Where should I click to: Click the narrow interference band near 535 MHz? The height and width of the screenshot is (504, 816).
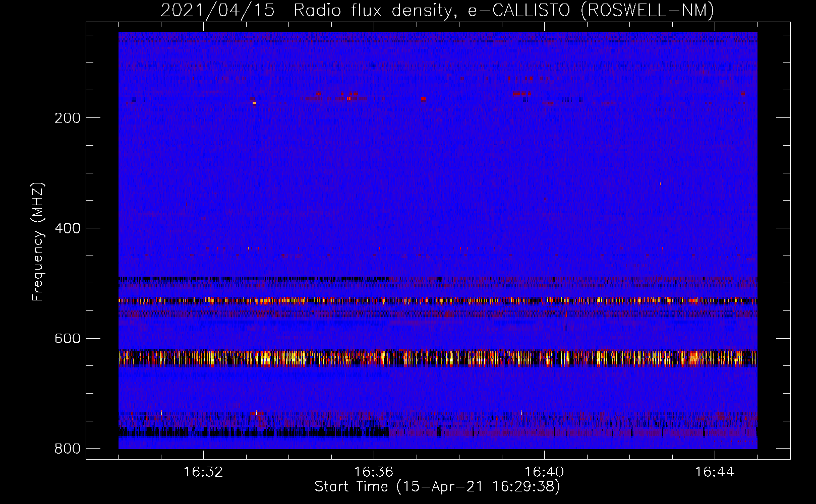pyautogui.click(x=438, y=301)
